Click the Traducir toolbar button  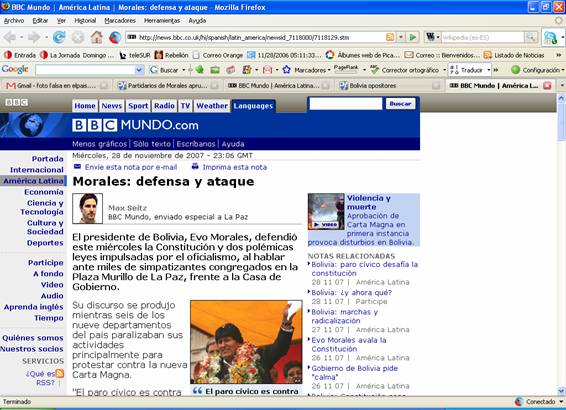(x=466, y=70)
